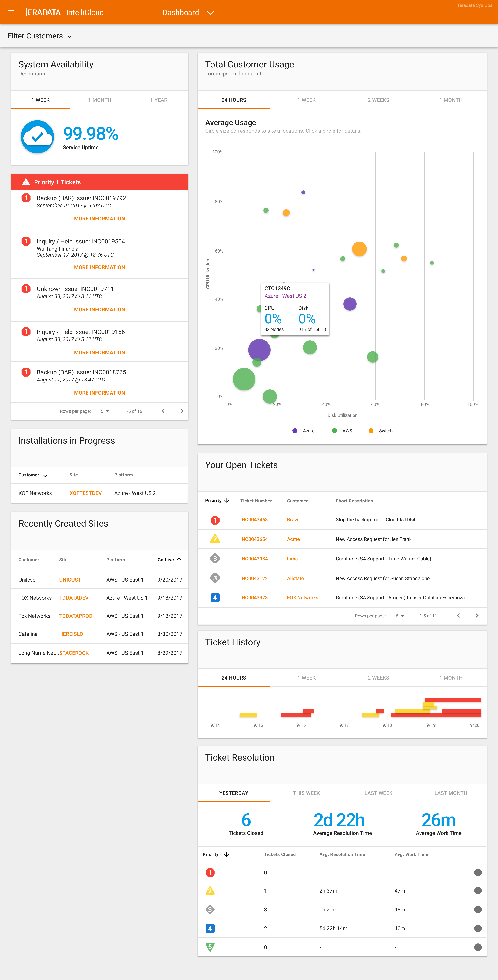The image size is (498, 980).
Task: Select 1 YEAR tab in System Availability
Action: [159, 100]
